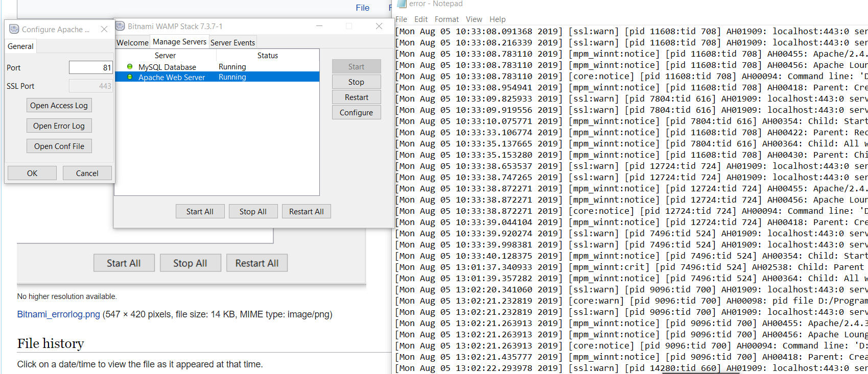The height and width of the screenshot is (374, 868).
Task: Click inside the Port input field
Action: pyautogui.click(x=90, y=67)
